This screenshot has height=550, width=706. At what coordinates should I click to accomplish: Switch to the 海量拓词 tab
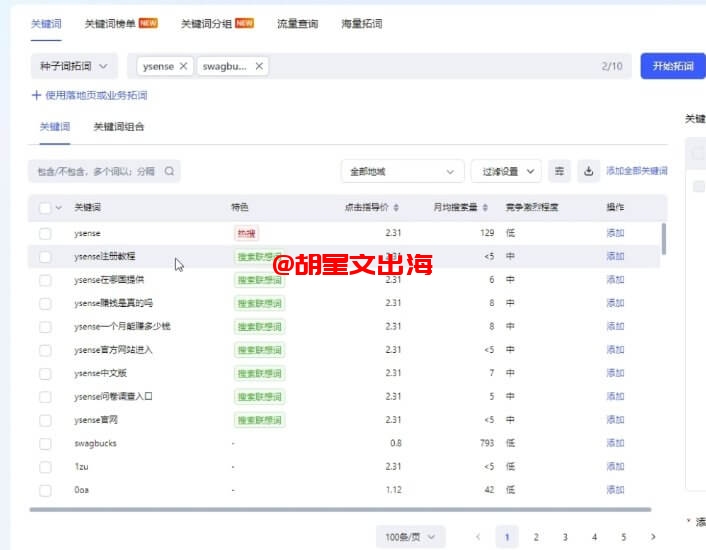(x=362, y=24)
